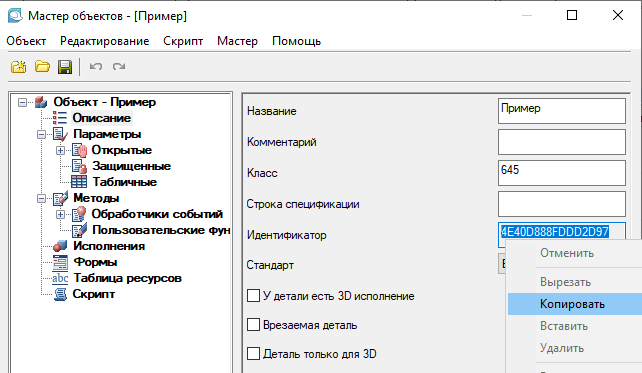Viewport: 642px width, 373px height.
Task: Click the lock icon beside Защищенные
Action: coord(79,166)
